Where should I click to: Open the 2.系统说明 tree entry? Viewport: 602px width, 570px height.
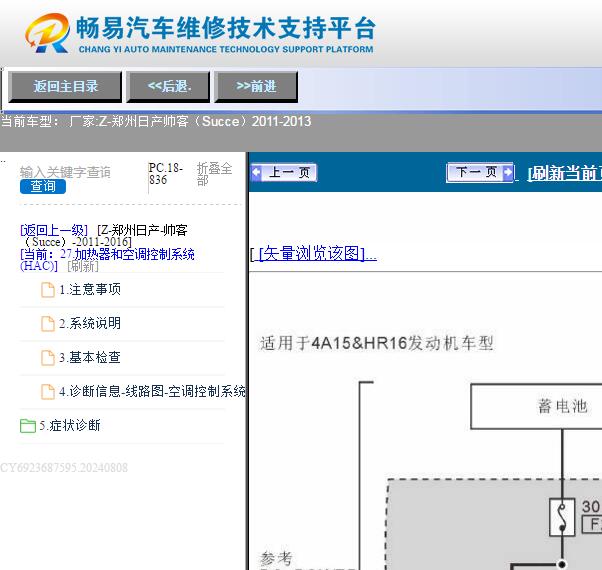[90, 323]
